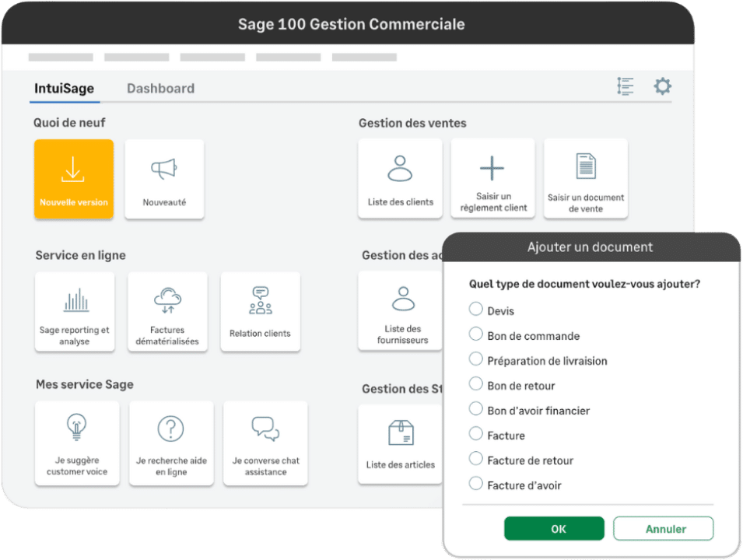Screen dimensions: 743x560
Task: Select Bon de commande radio option
Action: [x=475, y=334]
